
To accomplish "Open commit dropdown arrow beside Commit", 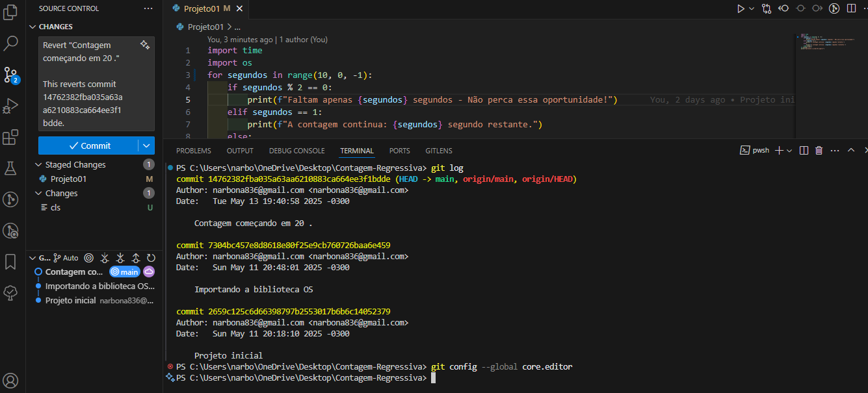I will (x=147, y=146).
